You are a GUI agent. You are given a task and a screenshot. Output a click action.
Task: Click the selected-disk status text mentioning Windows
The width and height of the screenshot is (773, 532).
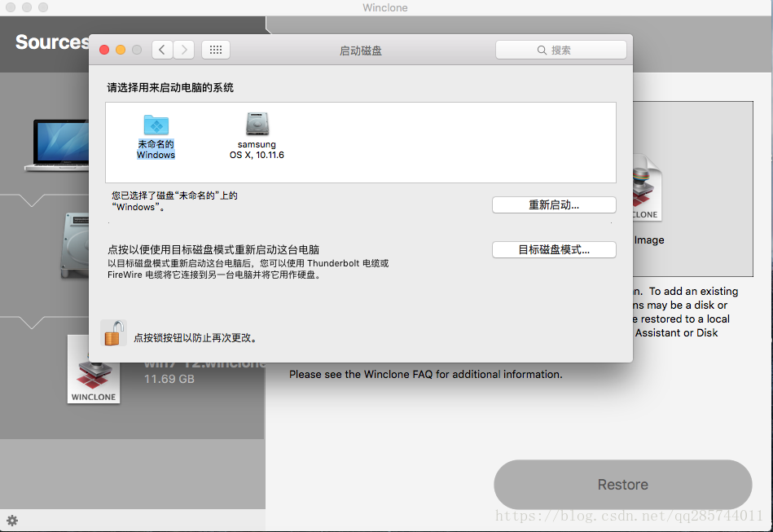[174, 201]
